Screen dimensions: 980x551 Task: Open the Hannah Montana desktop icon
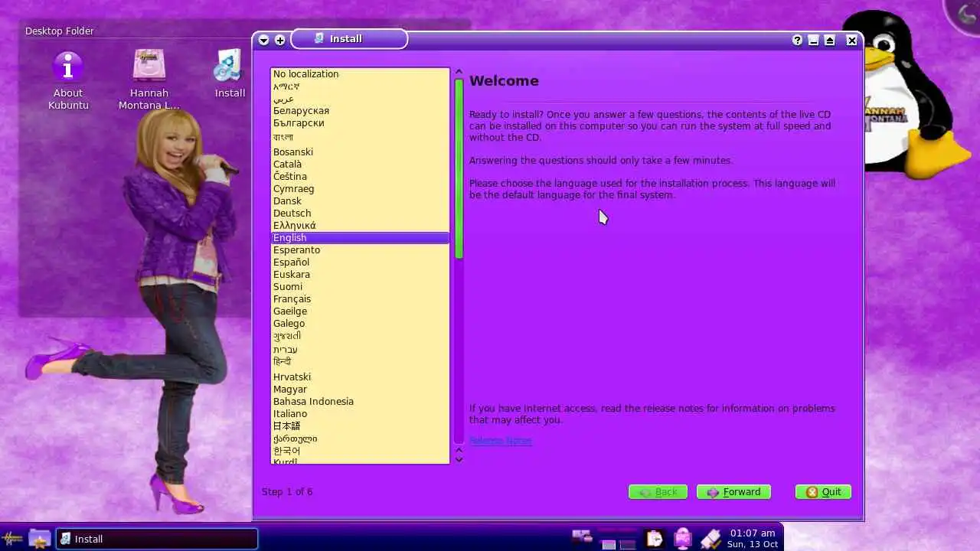149,79
